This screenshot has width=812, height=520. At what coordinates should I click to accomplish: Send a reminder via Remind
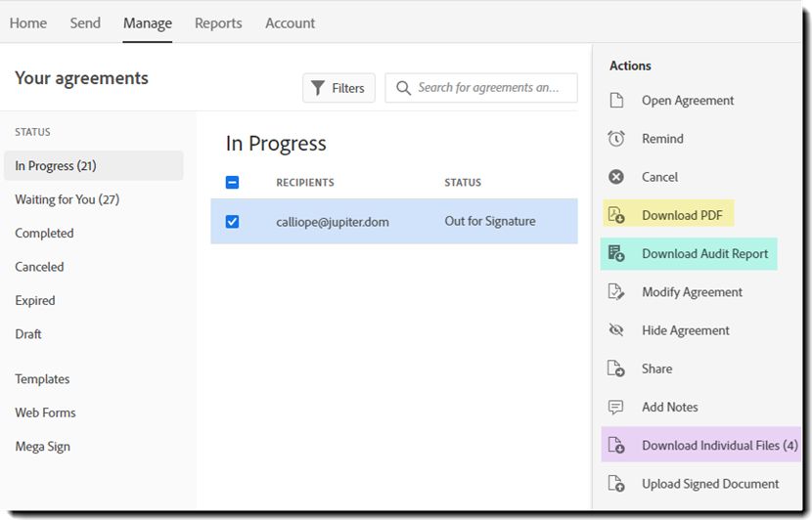coord(663,139)
